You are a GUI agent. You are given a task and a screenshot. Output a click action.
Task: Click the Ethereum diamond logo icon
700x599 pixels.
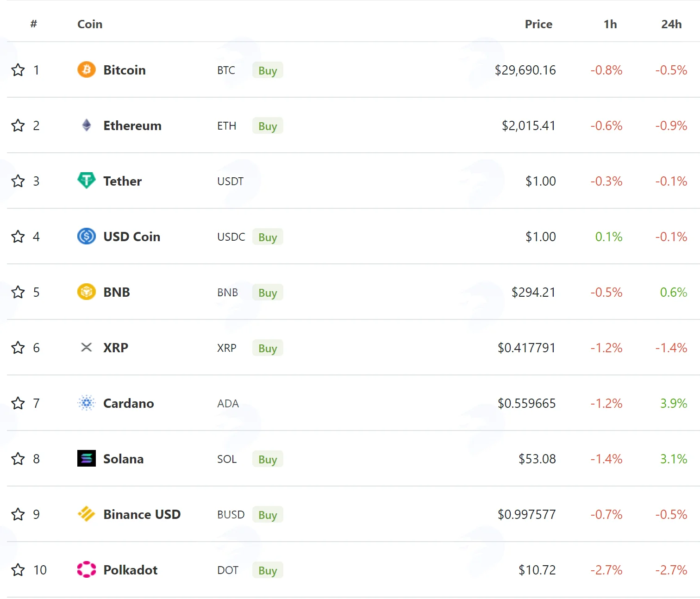coord(87,125)
